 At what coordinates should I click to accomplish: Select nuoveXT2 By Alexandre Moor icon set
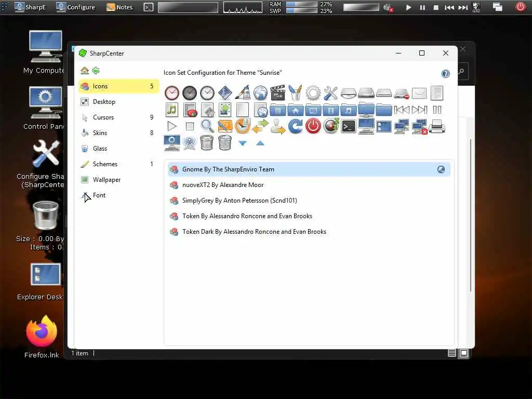coord(309,185)
